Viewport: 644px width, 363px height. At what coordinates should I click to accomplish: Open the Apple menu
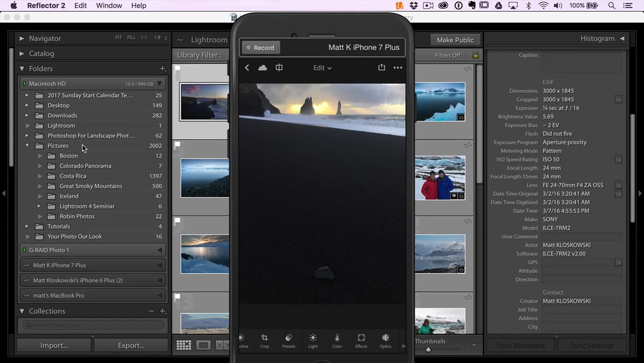(13, 5)
